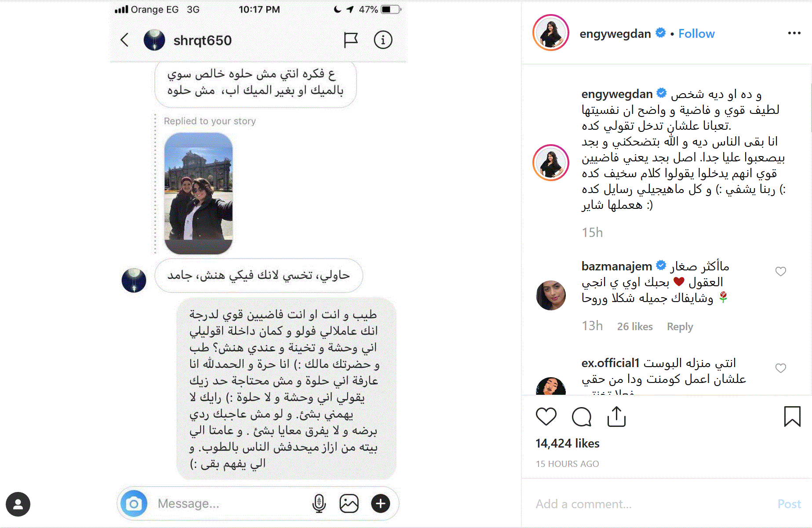This screenshot has height=528, width=812.
Task: Open the three-dot post options menu
Action: pos(794,33)
